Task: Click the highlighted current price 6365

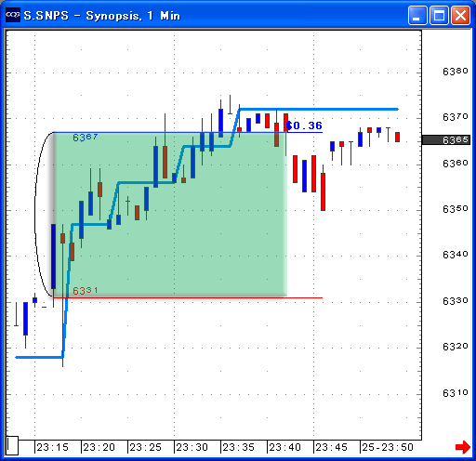Action: 446,140
